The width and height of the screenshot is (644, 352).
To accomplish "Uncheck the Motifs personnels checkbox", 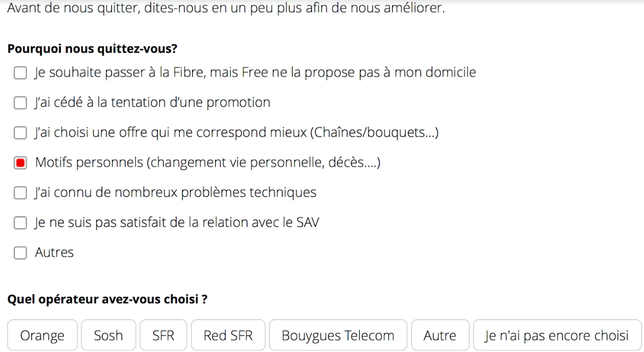I will coord(20,163).
